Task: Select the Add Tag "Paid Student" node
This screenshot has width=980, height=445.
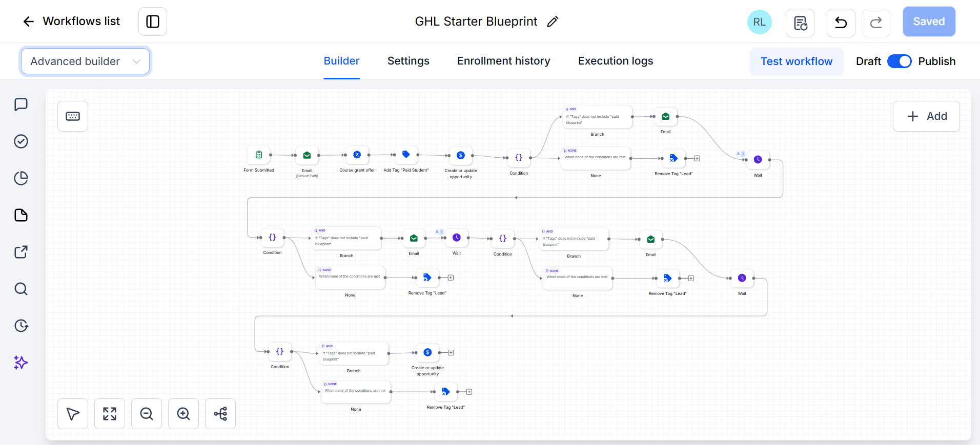Action: (406, 154)
